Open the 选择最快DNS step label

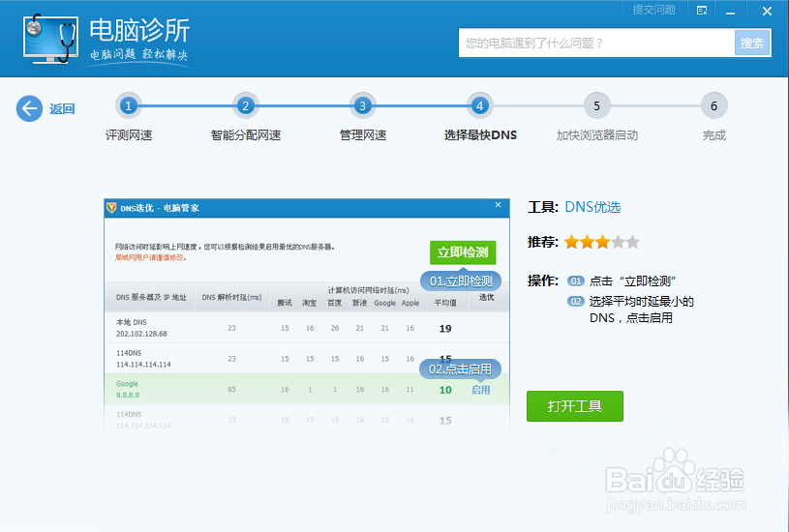click(x=480, y=135)
